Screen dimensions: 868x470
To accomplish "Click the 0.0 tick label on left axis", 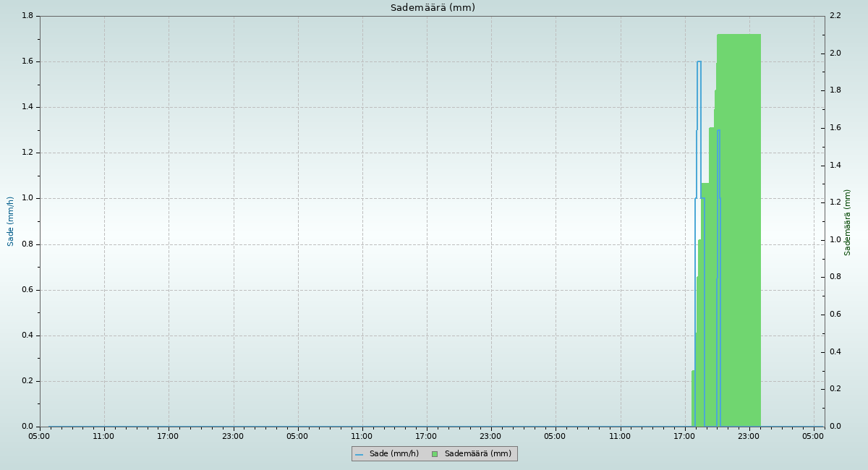I will click(28, 427).
